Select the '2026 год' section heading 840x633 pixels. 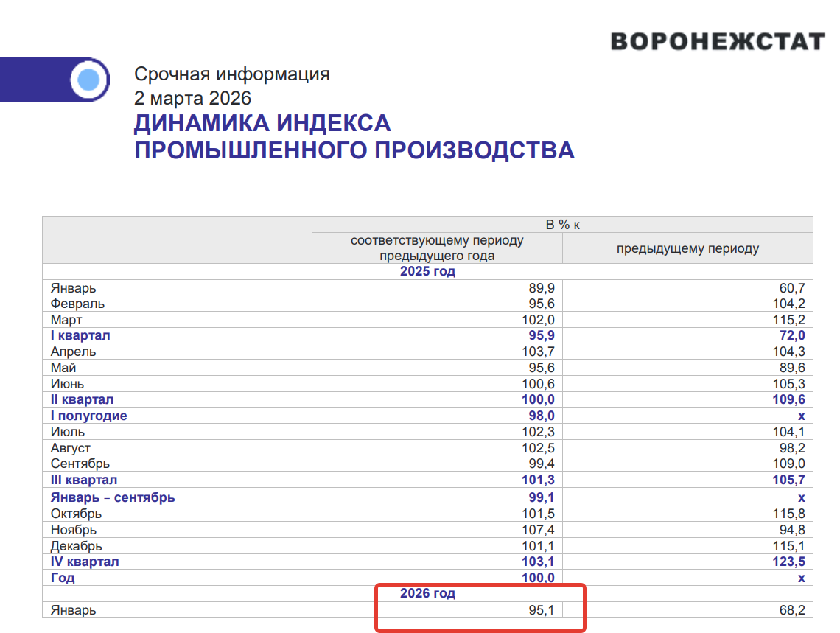click(427, 593)
